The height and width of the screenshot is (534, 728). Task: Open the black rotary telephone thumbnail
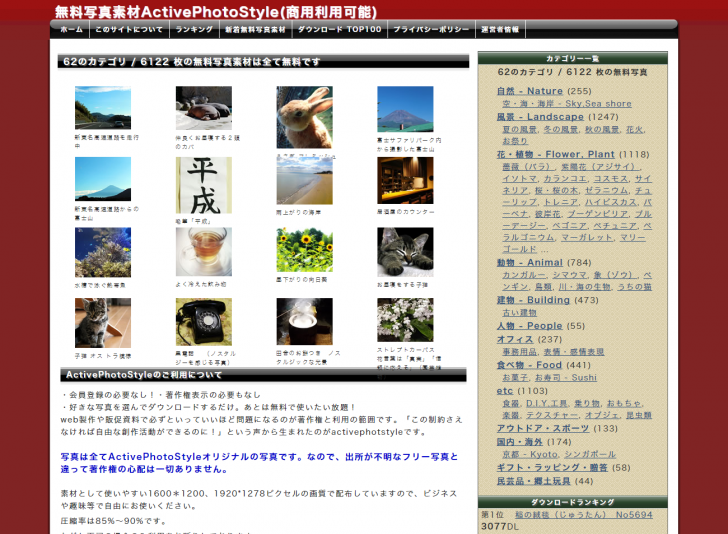pos(203,322)
